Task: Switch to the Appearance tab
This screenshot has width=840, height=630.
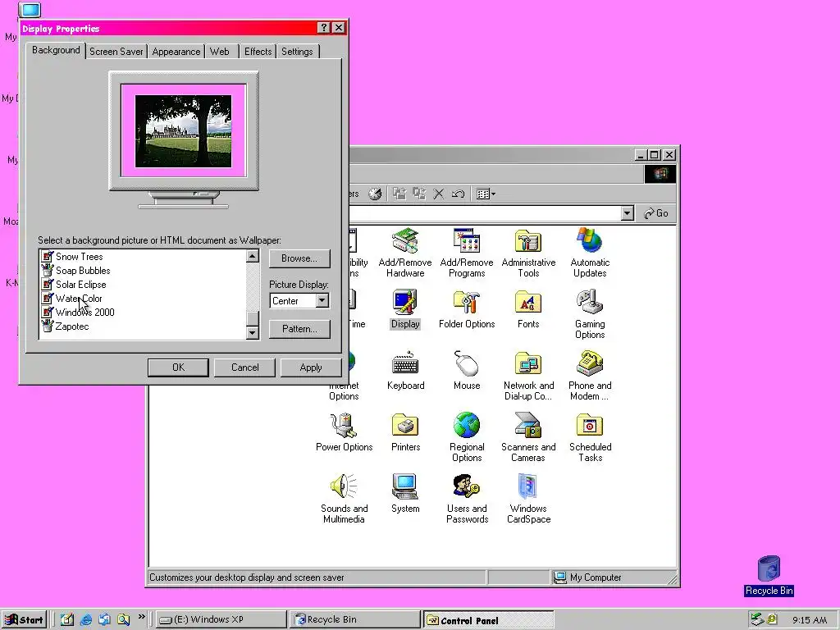Action: click(176, 52)
